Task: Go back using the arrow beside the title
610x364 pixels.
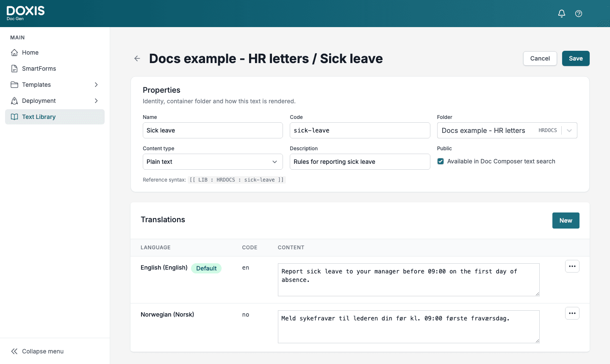Action: coord(137,58)
